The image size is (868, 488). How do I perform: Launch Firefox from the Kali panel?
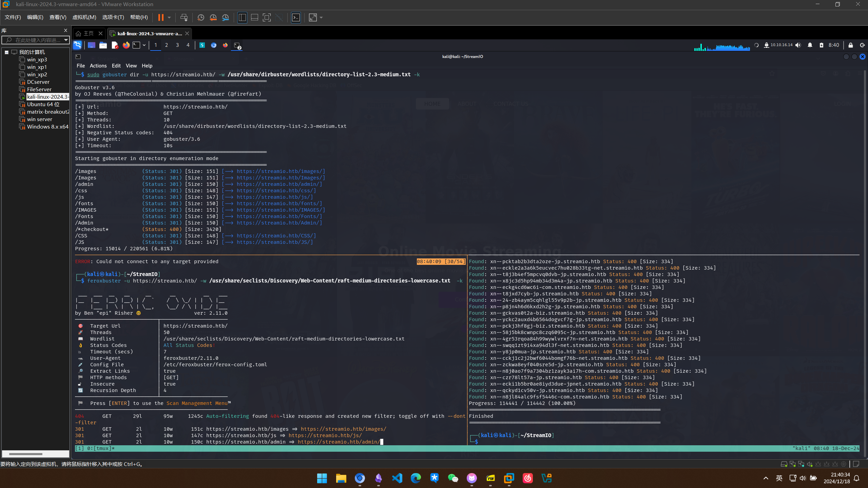(126, 45)
